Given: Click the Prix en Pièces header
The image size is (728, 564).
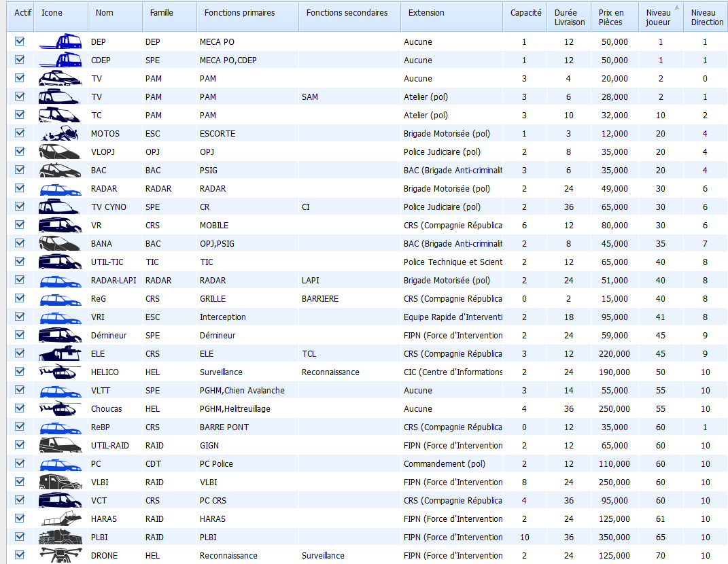Looking at the screenshot, I should tap(614, 17).
